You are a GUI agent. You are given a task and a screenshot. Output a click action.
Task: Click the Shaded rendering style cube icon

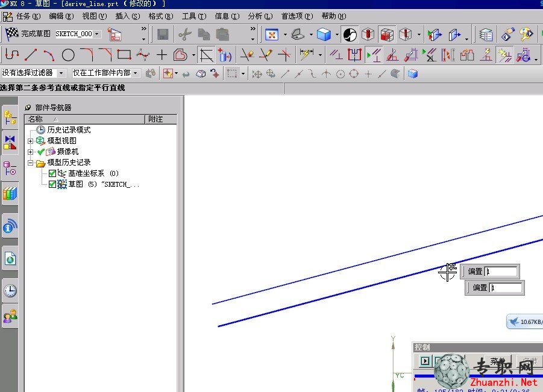(x=324, y=34)
